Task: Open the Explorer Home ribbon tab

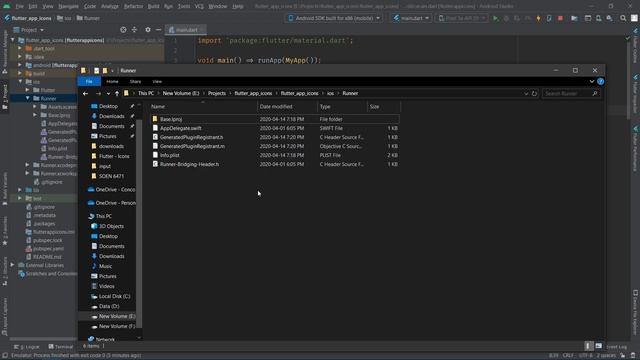Action: click(112, 82)
